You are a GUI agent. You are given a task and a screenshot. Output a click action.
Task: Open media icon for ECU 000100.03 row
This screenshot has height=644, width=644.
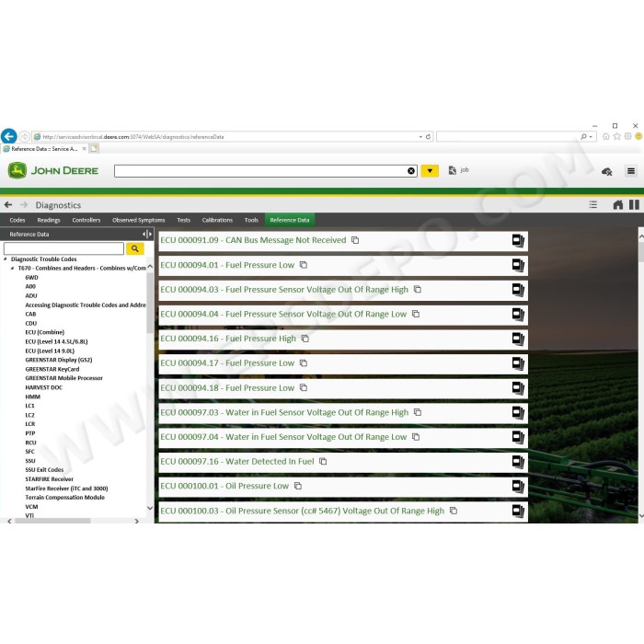[x=518, y=512]
